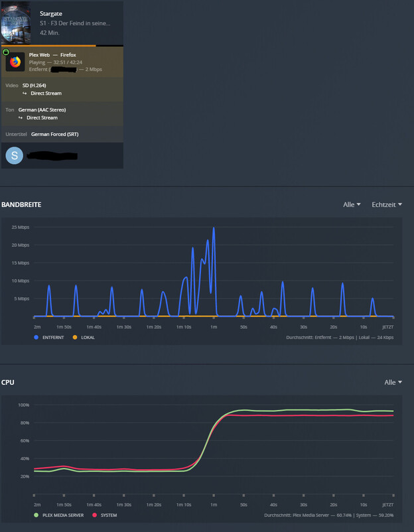Click the orange Lokal legend dot
Screen dimensions: 414x532
pyautogui.click(x=75, y=337)
